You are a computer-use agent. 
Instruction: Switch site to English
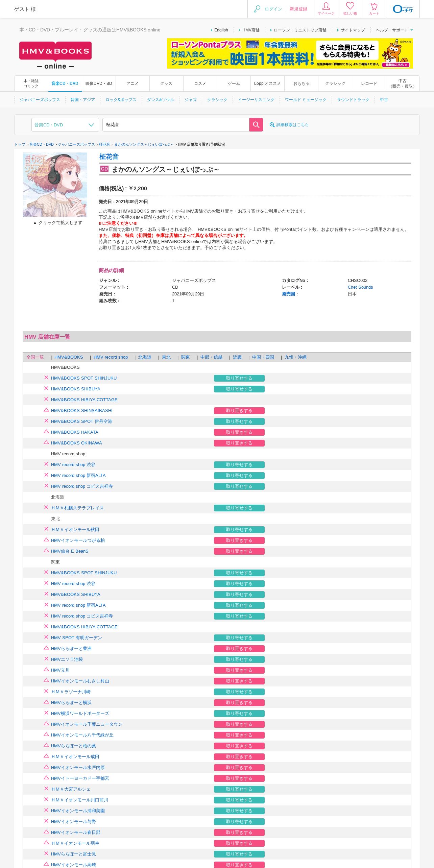tap(221, 30)
